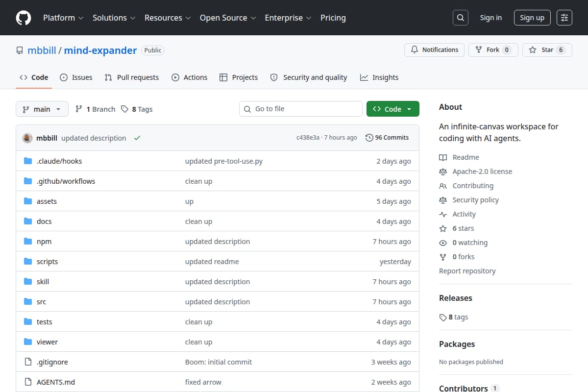This screenshot has width=588, height=392.
Task: Open the 6 stars link
Action: point(457,228)
